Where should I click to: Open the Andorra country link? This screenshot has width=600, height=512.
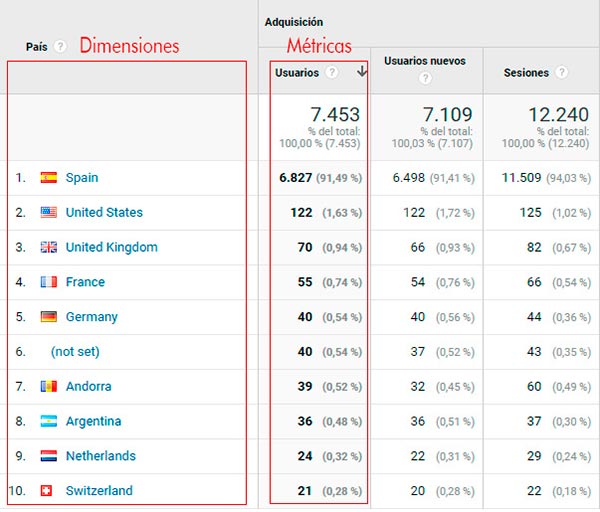pos(88,386)
